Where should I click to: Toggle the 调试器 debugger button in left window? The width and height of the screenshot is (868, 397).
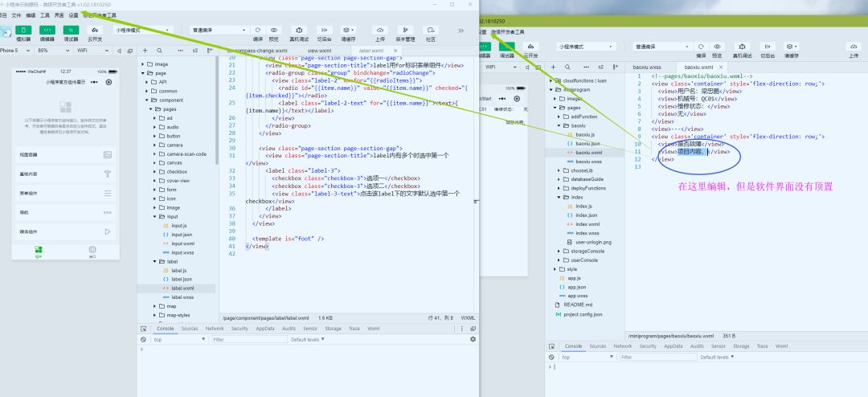(x=71, y=30)
